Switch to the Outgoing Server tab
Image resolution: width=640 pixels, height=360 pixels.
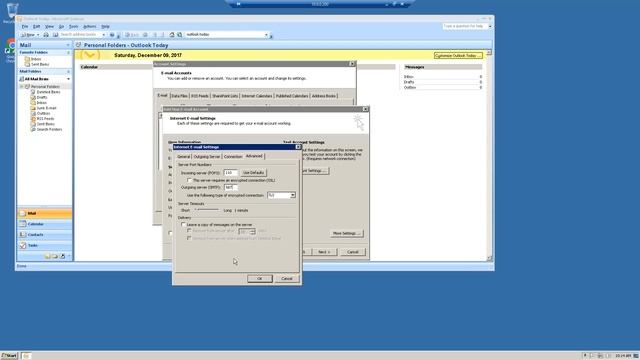point(207,157)
